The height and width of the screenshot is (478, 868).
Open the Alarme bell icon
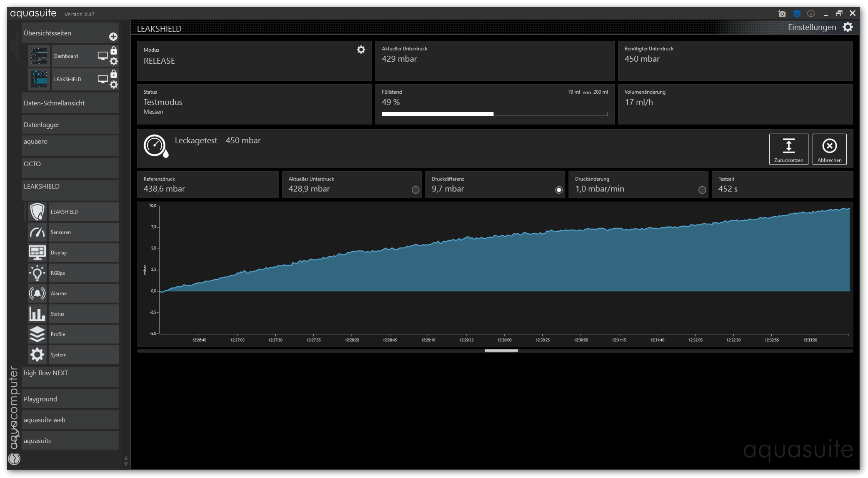coord(37,293)
